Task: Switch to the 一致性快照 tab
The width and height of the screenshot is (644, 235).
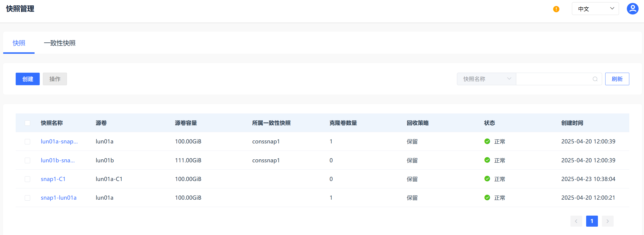Action: 60,43
